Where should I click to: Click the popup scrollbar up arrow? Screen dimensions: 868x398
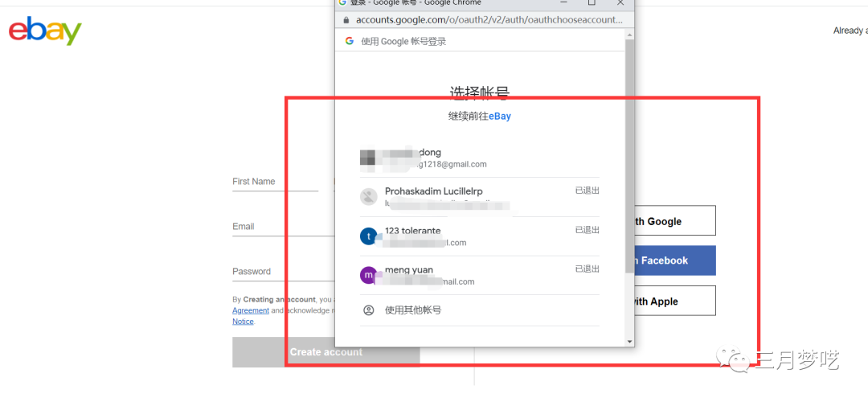pyautogui.click(x=629, y=35)
